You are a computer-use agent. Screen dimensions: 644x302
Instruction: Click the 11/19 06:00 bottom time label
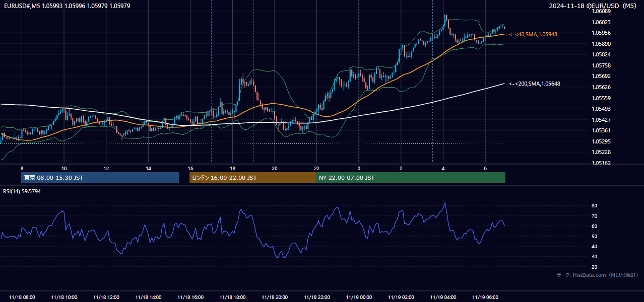click(485, 297)
